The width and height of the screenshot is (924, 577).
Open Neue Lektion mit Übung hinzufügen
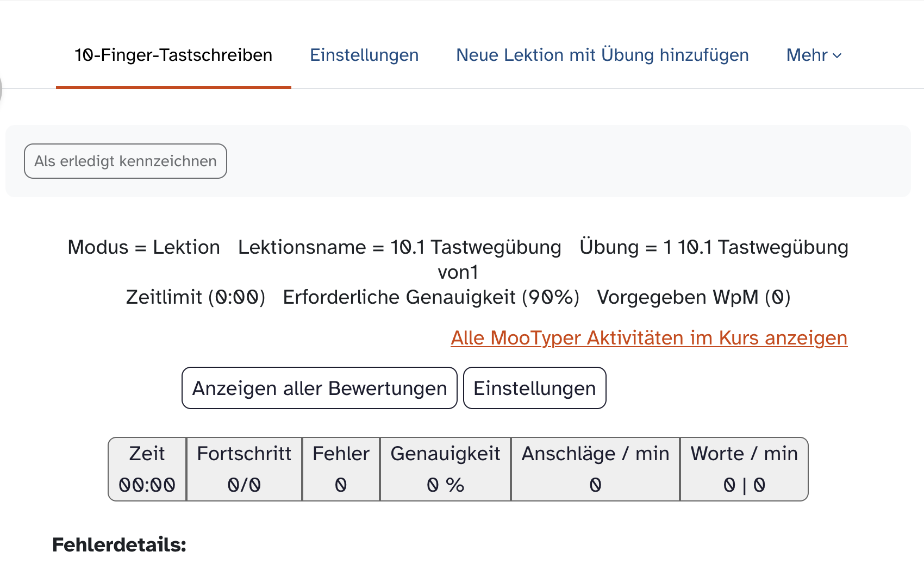coord(602,55)
